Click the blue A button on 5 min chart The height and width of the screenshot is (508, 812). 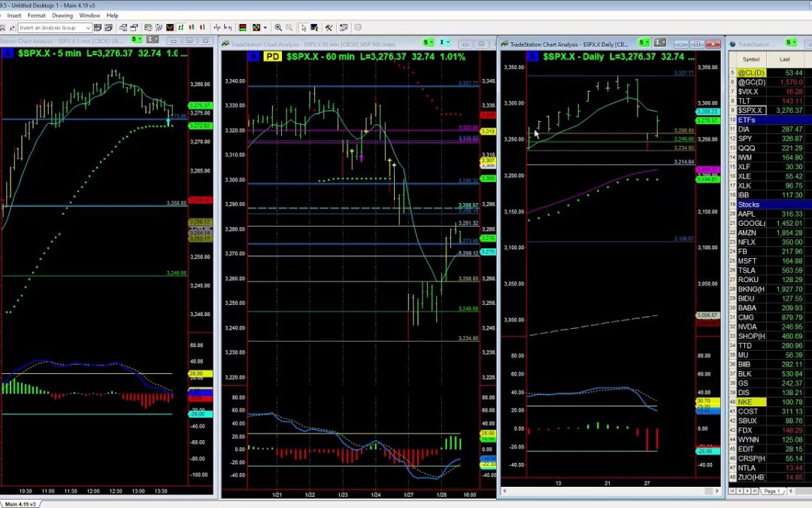8,53
